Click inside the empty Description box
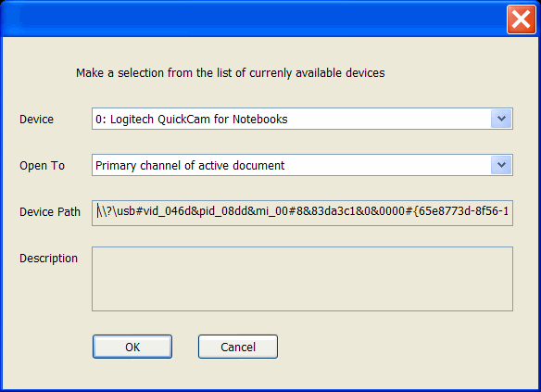This screenshot has height=392, width=541. coord(302,279)
